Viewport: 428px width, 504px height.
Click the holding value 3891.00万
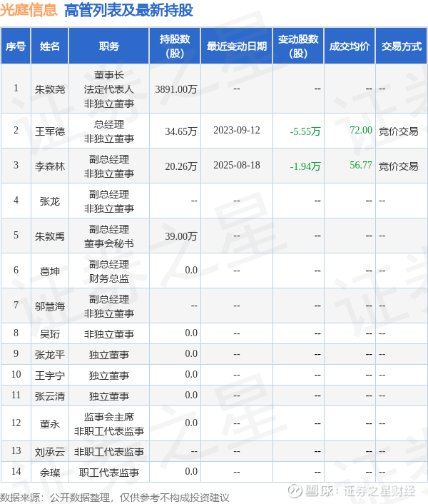click(x=176, y=89)
